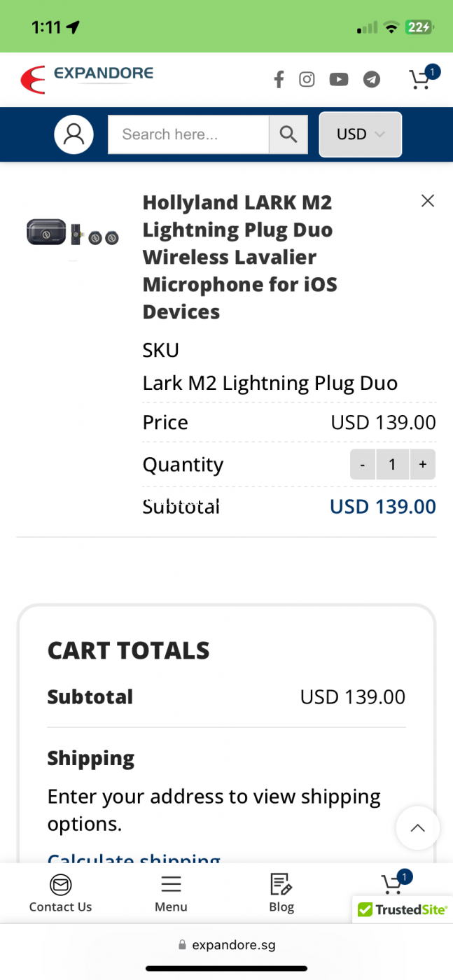The image size is (453, 980).
Task: Tap the Expandore logo
Action: click(x=87, y=79)
